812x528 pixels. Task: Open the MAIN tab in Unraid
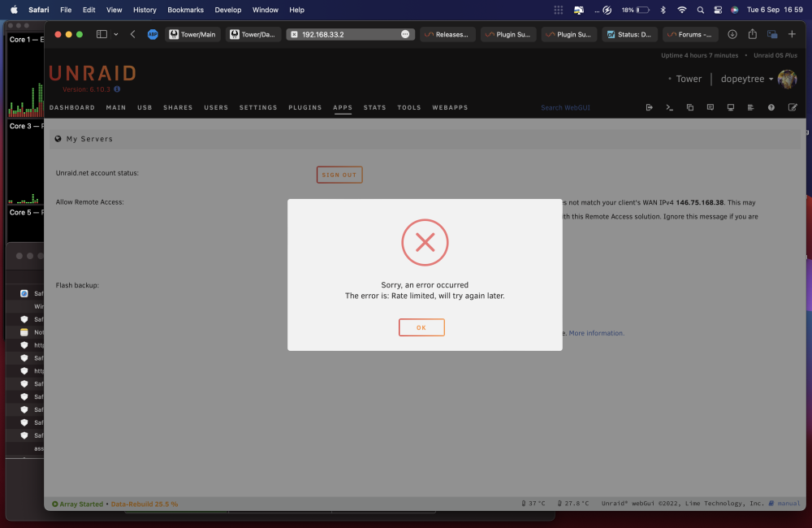116,108
